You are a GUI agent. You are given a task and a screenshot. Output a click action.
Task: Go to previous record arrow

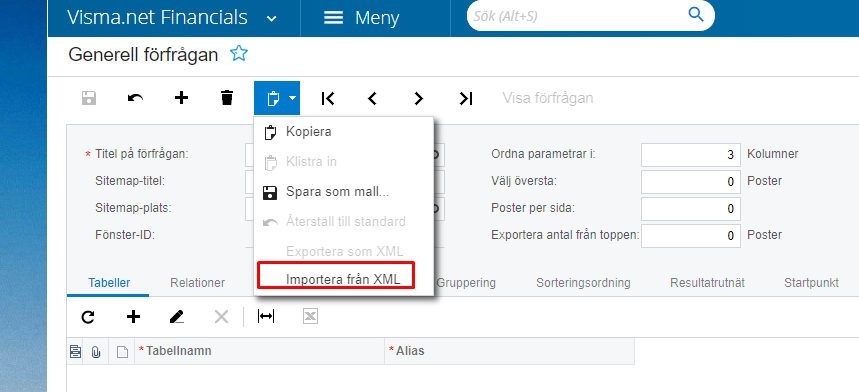373,99
